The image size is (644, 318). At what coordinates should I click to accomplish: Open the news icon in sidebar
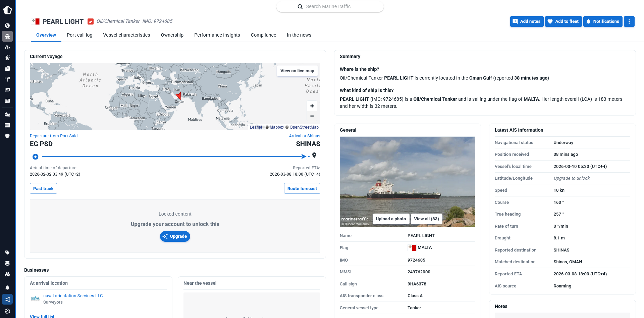coord(7,101)
